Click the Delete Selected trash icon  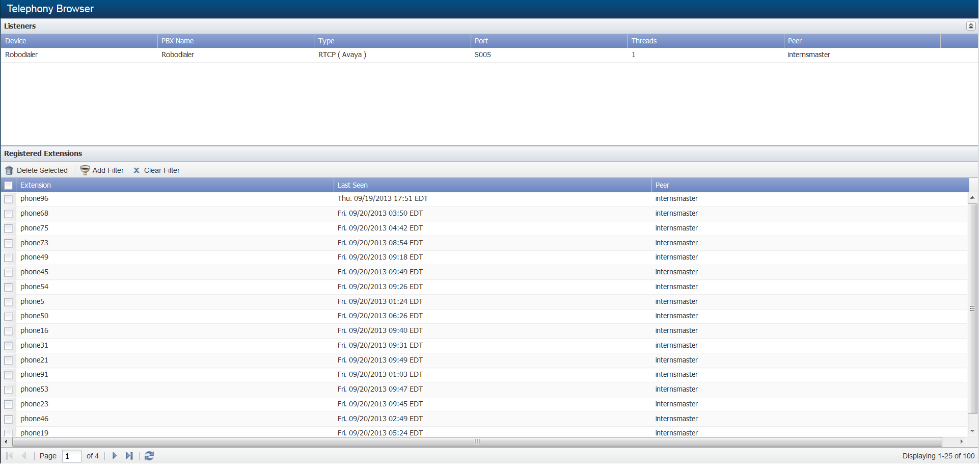9,171
